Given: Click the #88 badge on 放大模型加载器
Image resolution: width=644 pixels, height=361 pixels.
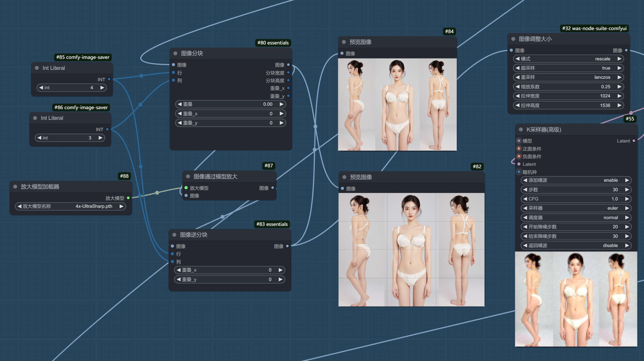Looking at the screenshot, I should point(124,176).
